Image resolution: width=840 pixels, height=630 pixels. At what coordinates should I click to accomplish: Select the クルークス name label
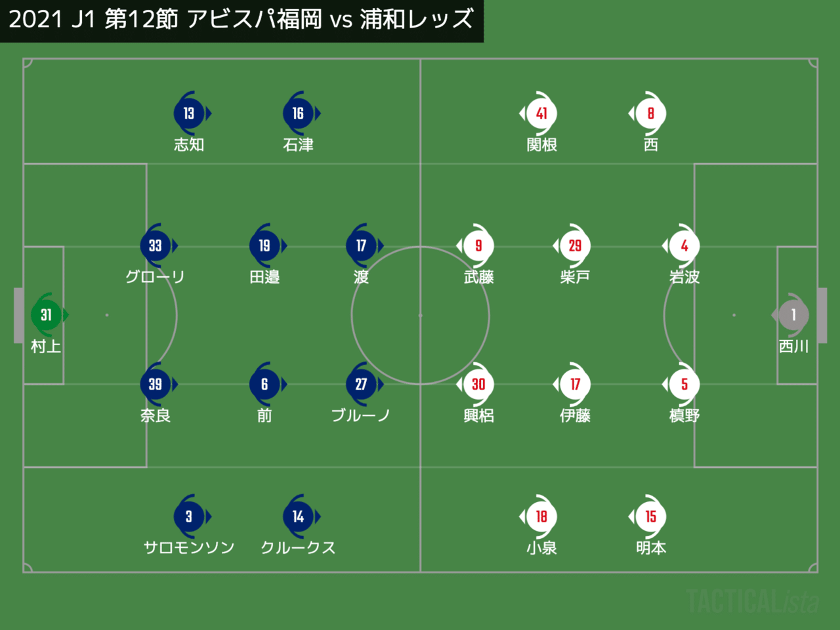tap(298, 548)
